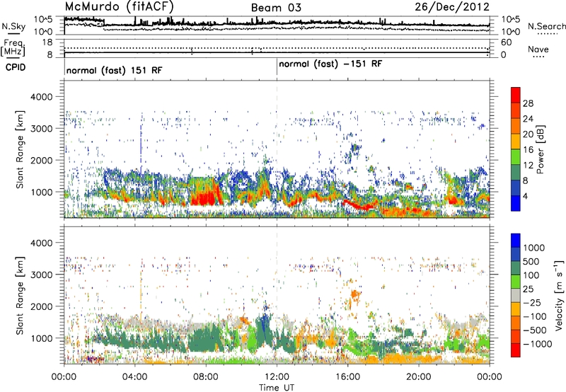Click the Velocity [m s⁻¹] colorbar label
Viewport: 566px width, 392px height.
pyautogui.click(x=559, y=295)
